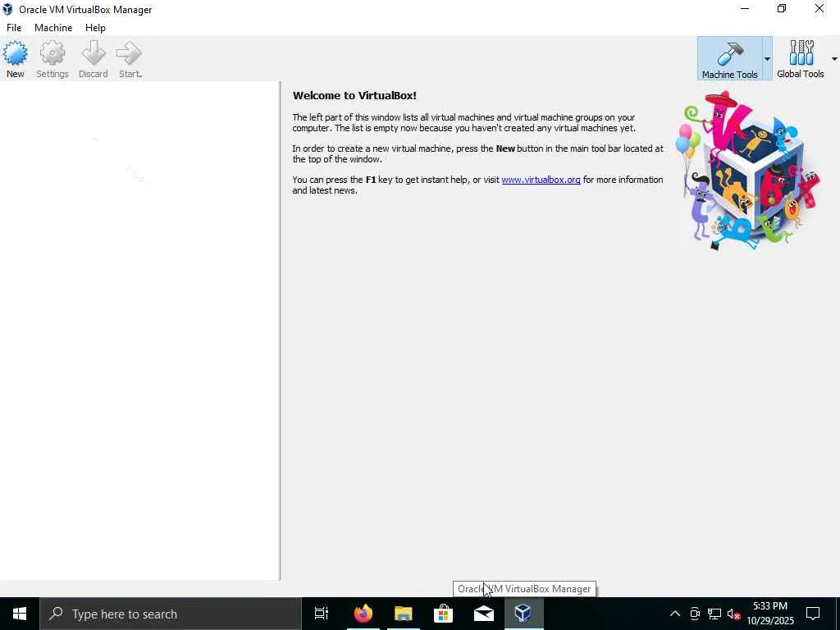The width and height of the screenshot is (840, 630).
Task: Click the 'Welcome to VirtualBox!' heading
Action: click(x=354, y=96)
